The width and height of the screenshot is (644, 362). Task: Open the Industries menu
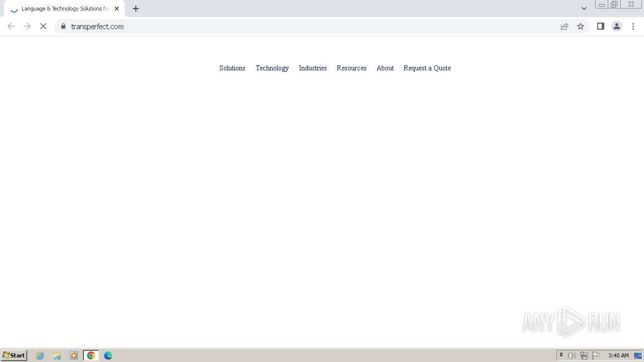click(x=313, y=68)
